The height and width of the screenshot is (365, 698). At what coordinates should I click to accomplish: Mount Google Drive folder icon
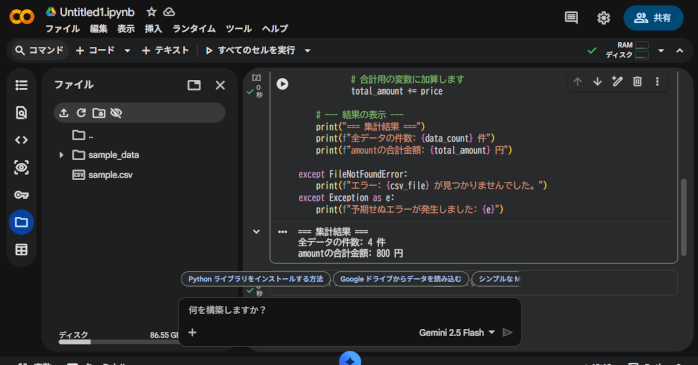pyautogui.click(x=99, y=113)
